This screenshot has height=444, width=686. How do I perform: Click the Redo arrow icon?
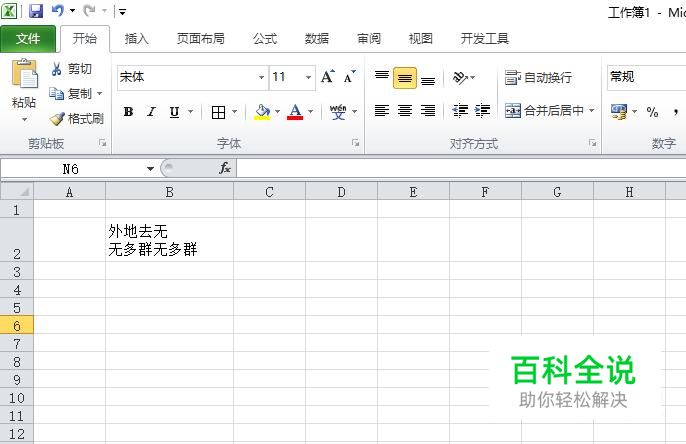click(89, 10)
